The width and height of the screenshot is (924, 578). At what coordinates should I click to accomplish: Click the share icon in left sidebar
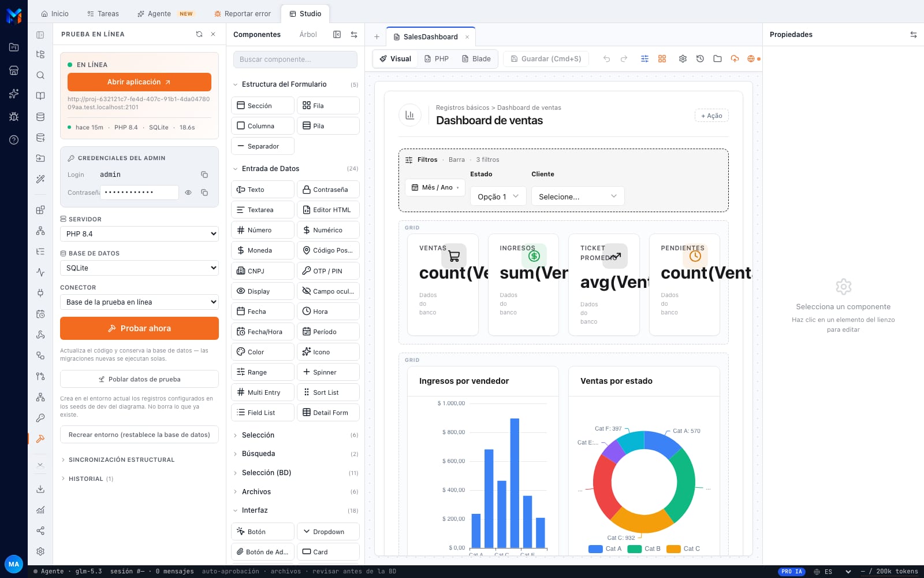point(40,531)
